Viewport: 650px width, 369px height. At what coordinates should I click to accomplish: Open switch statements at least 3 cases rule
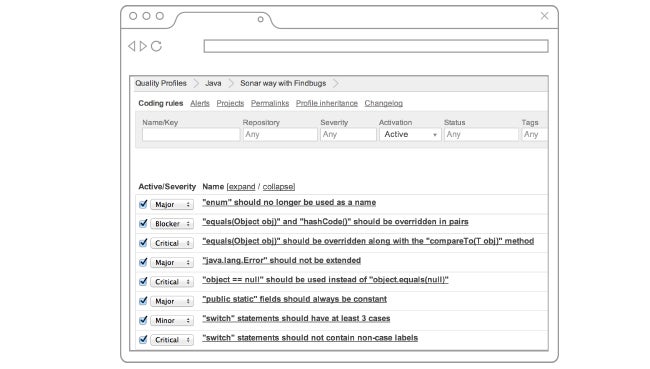coord(296,318)
